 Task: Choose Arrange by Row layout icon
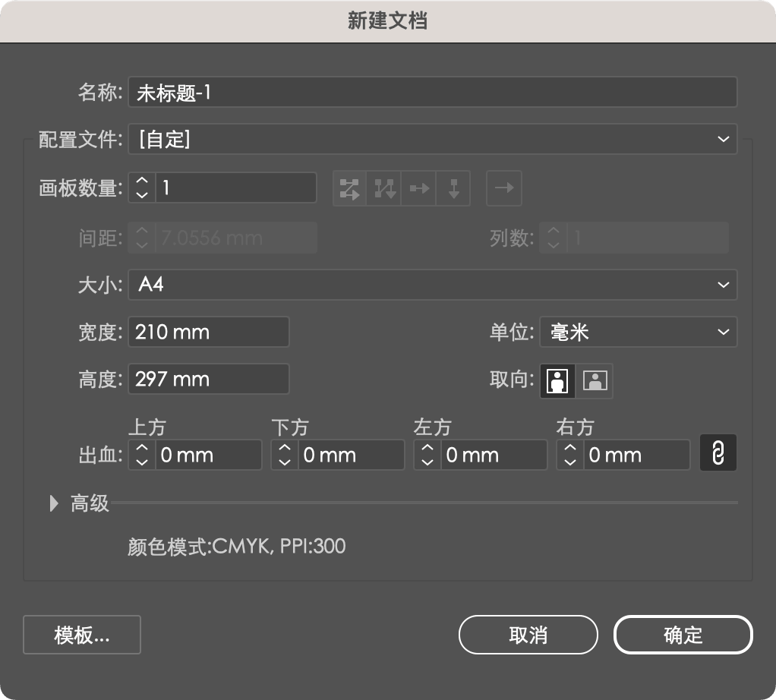tap(418, 188)
